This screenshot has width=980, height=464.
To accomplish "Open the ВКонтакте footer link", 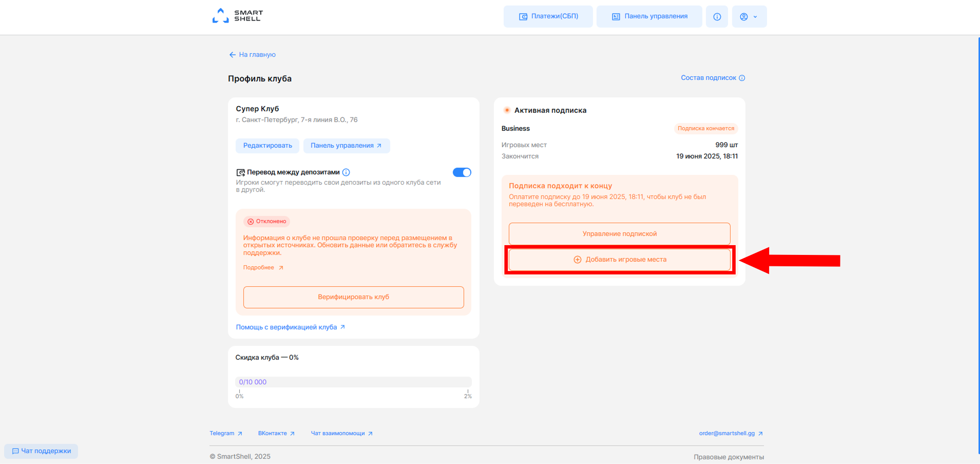I will (x=276, y=433).
